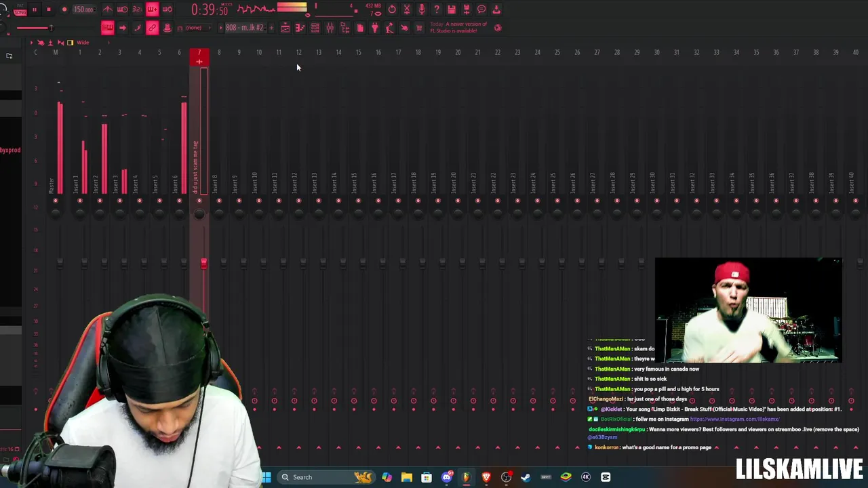Image resolution: width=868 pixels, height=488 pixels.
Task: Click the tempo tapper person icon
Action: coord(389,28)
